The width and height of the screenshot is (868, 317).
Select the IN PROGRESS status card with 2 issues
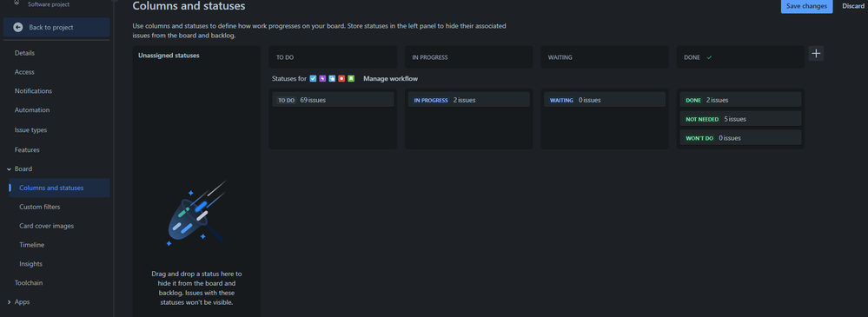(x=469, y=100)
